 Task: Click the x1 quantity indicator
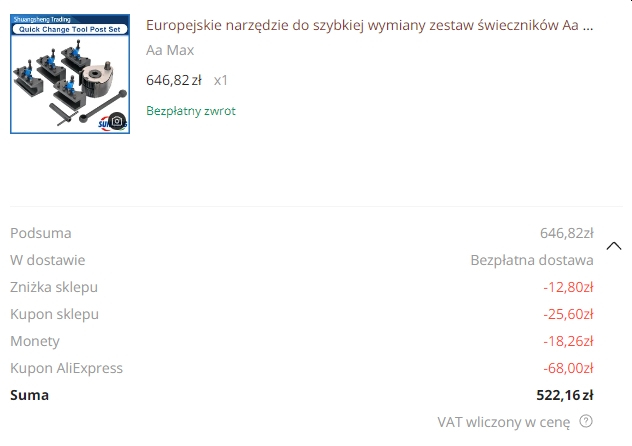[221, 80]
